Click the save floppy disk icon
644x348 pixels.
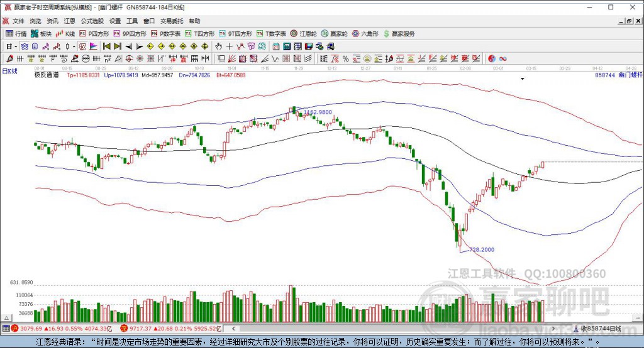pyautogui.click(x=308, y=46)
